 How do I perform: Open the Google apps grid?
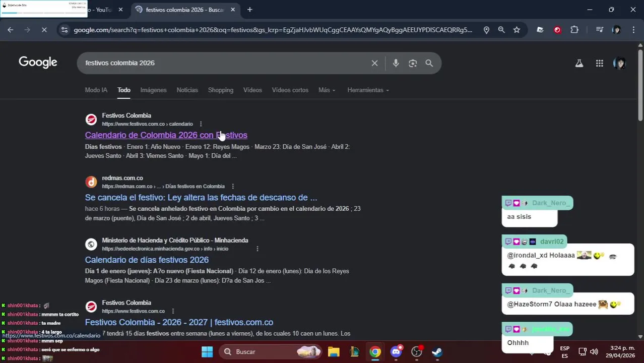599,63
